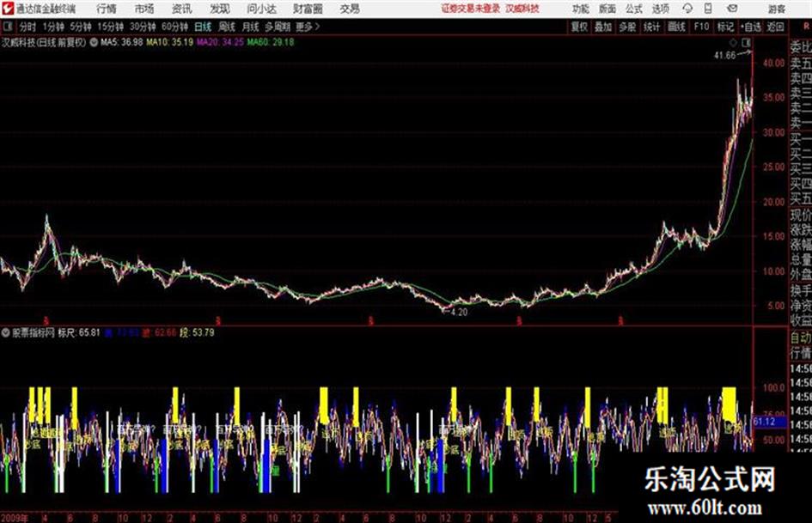Viewport: 812px width, 523px height.
Task: Click the 标尺: 65.81 indicator value
Action: coord(79,332)
